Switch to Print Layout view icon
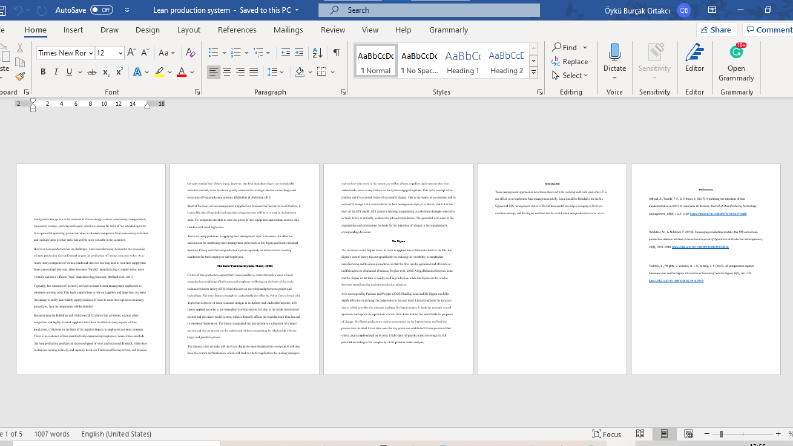The height and width of the screenshot is (446, 793). coord(665,434)
